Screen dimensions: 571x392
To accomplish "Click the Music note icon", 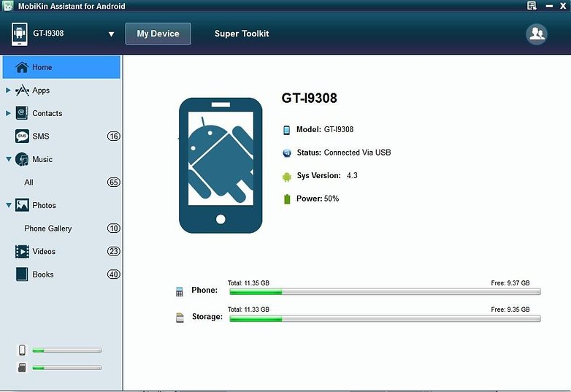I will (22, 159).
